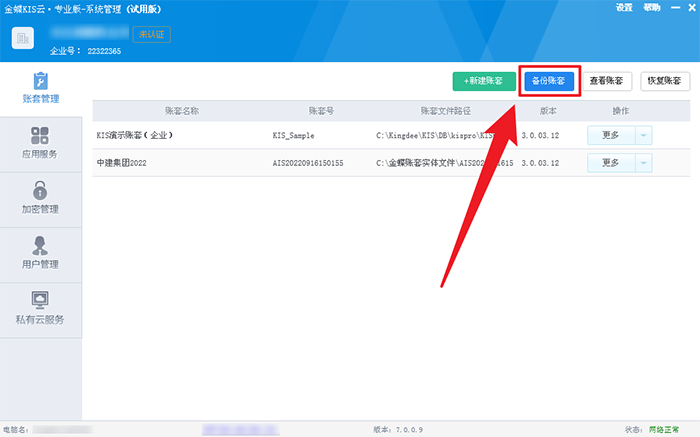Open 账套管理 in the sidebar
This screenshot has width=700, height=437.
click(x=41, y=87)
